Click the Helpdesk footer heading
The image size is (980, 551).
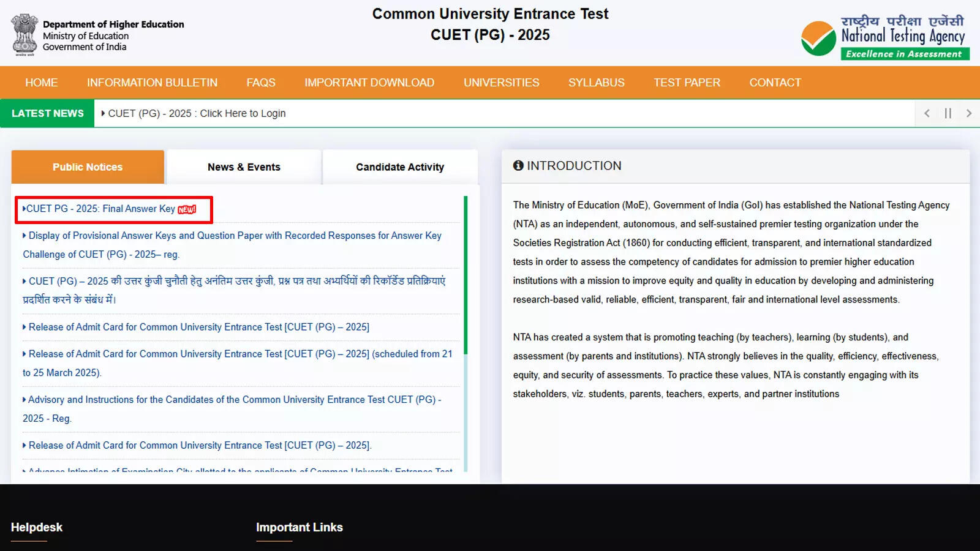pos(37,527)
